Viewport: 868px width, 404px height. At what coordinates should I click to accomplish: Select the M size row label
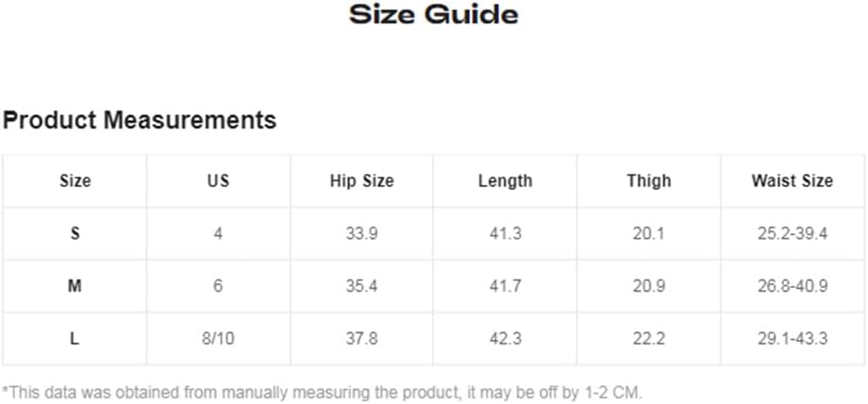(x=75, y=286)
